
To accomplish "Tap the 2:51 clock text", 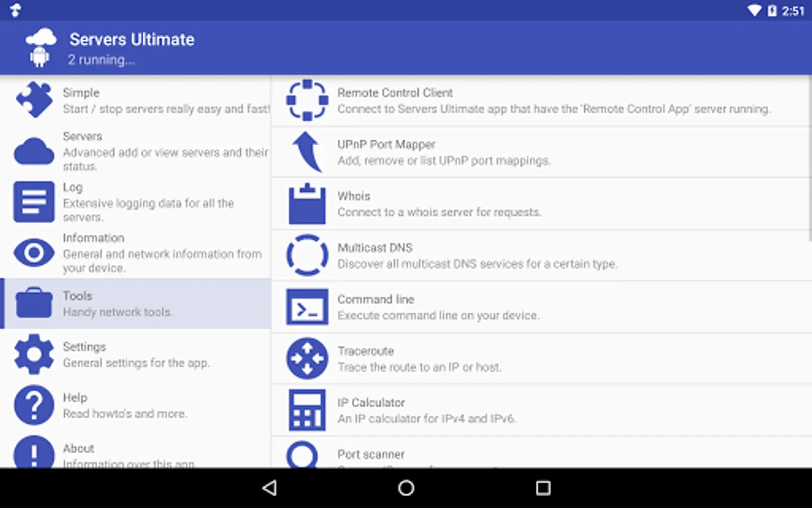I will (x=793, y=11).
